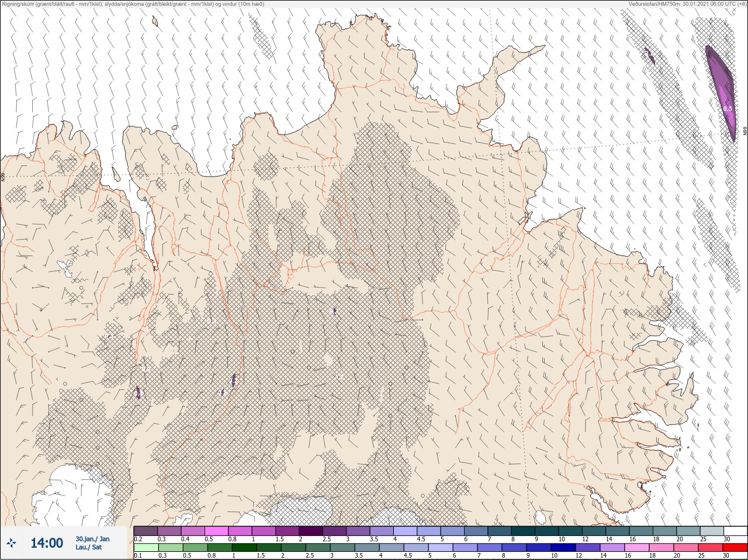Click the '30.jan./ Jan' date text
The width and height of the screenshot is (748, 560).
click(92, 539)
